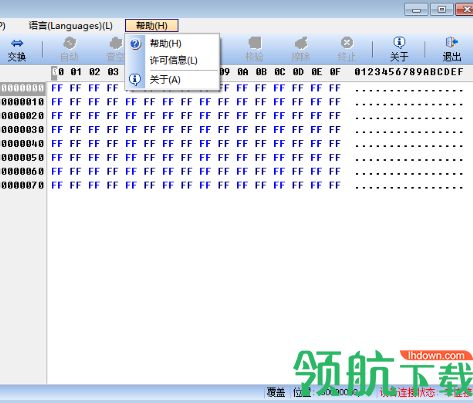
Task: Select address row 0000070
Action: click(22, 185)
